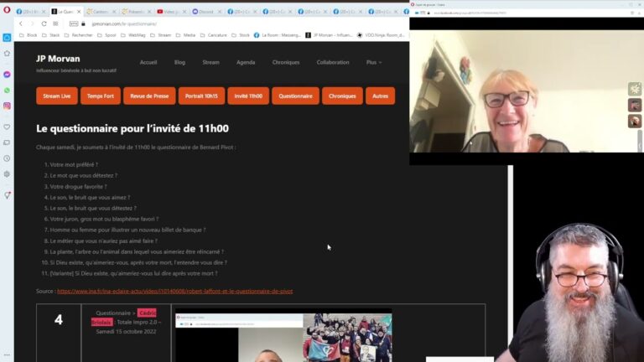The height and width of the screenshot is (362, 644).
Task: Toggle the VPN badge in address bar
Action: 74,23
